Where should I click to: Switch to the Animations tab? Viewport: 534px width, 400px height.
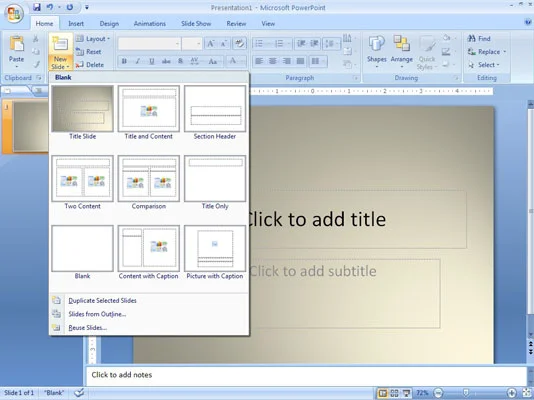coord(150,23)
